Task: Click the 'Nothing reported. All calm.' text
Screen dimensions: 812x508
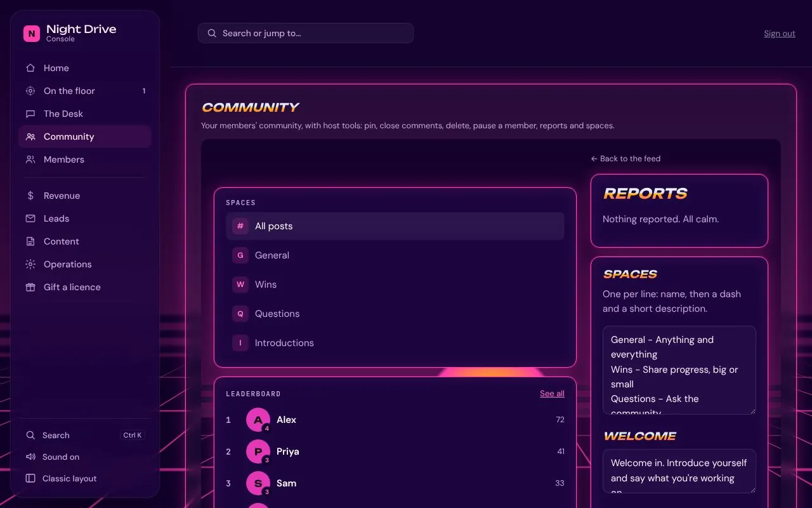Action: click(x=660, y=219)
